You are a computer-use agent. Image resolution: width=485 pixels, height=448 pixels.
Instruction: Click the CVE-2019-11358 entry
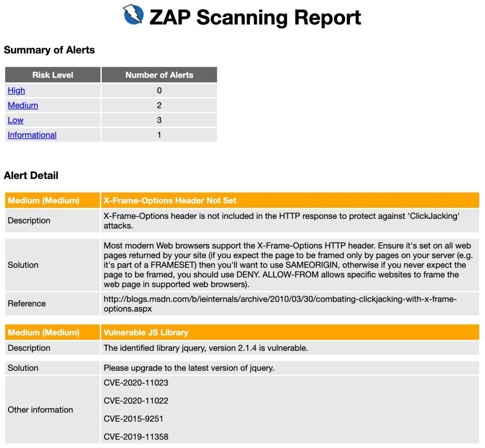click(135, 437)
